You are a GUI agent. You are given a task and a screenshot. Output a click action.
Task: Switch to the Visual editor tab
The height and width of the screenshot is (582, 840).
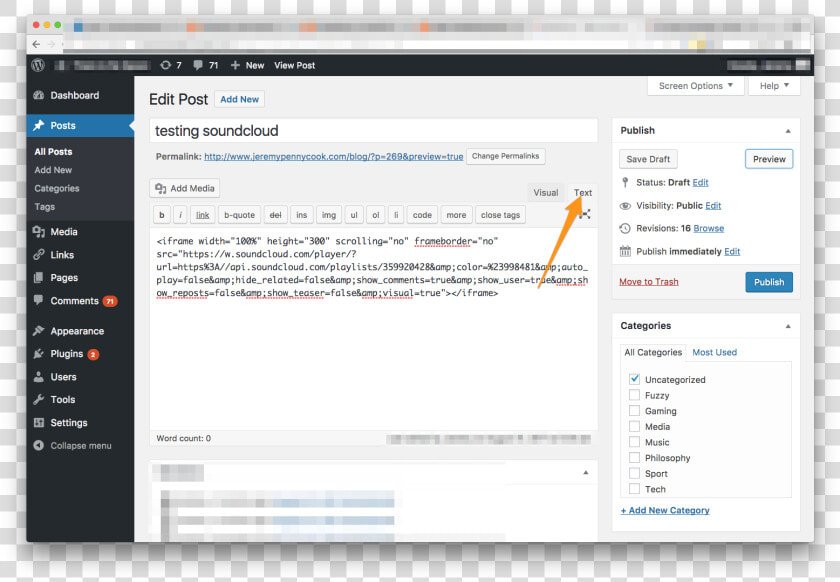545,192
